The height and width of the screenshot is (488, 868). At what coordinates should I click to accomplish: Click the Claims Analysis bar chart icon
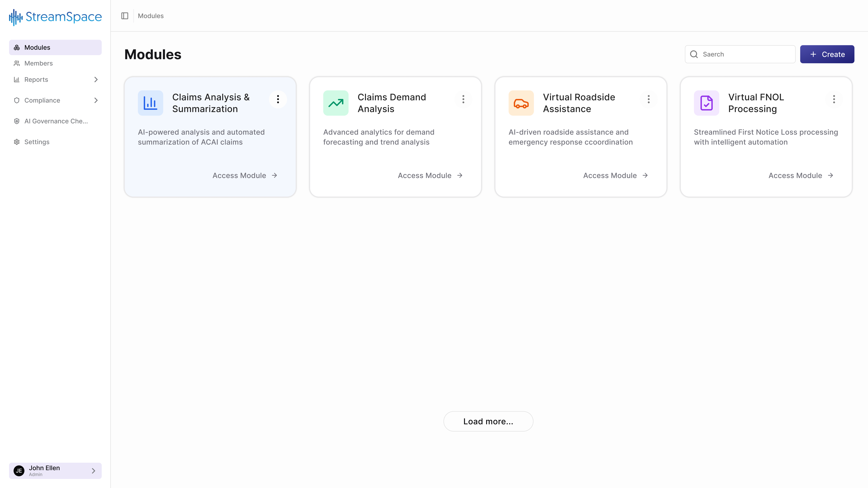click(150, 103)
